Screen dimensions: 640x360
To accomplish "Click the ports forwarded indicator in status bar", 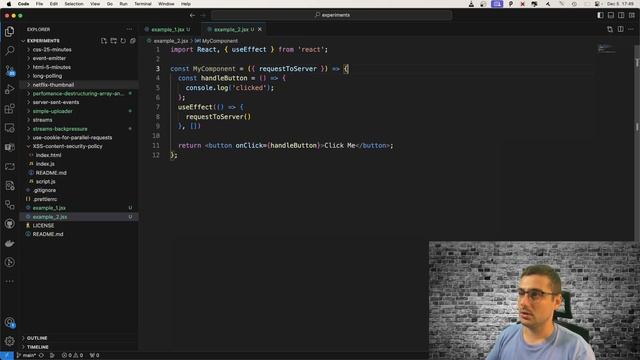I will click(94, 356).
